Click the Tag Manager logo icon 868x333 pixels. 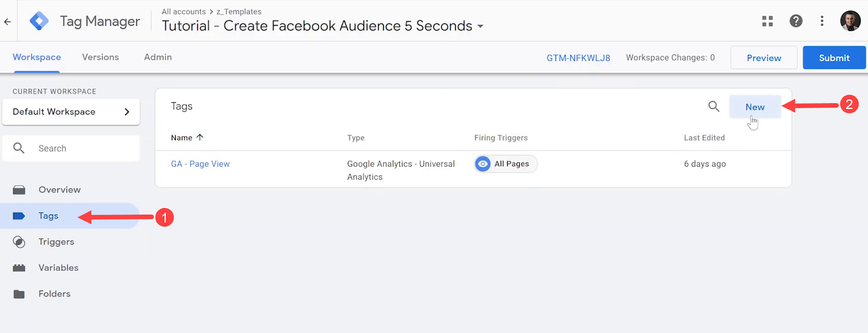point(39,21)
